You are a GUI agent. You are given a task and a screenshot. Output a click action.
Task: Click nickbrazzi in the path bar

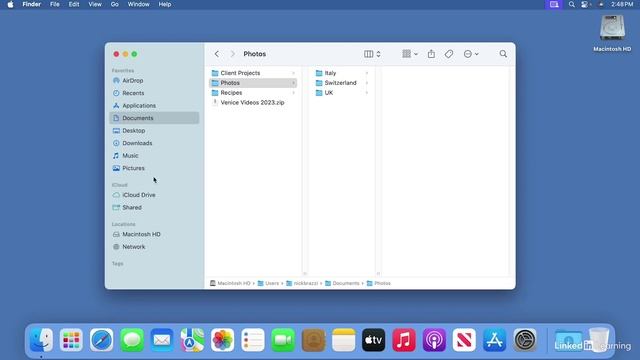pos(302,283)
